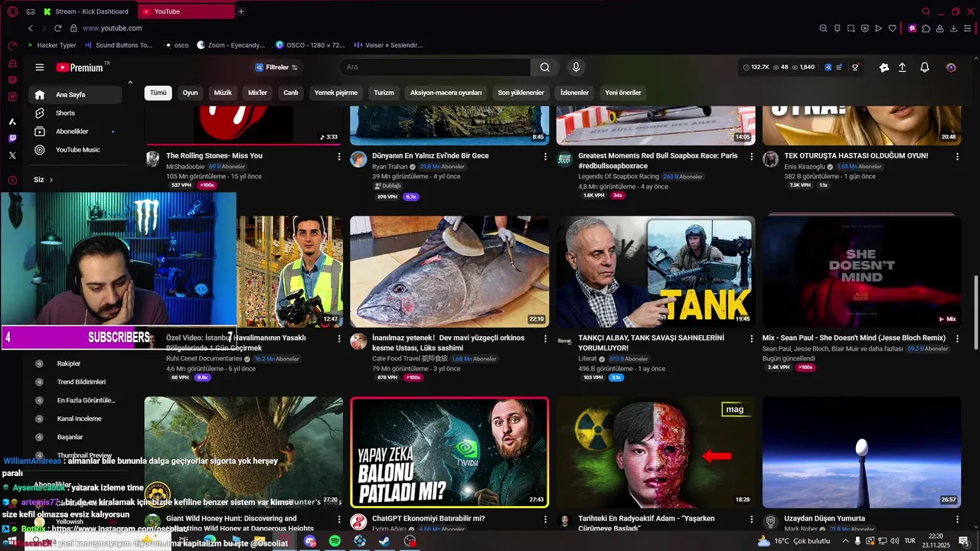
Task: Click the upload arrow icon in header
Action: tap(903, 67)
